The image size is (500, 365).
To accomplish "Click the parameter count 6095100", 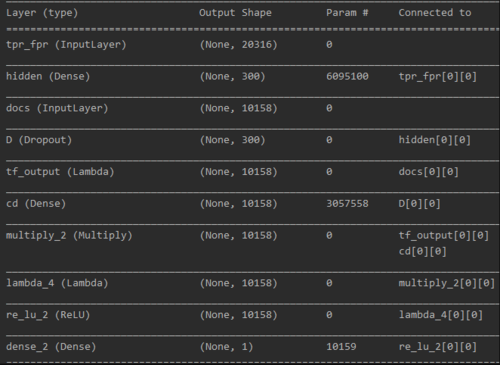I will 347,76.
